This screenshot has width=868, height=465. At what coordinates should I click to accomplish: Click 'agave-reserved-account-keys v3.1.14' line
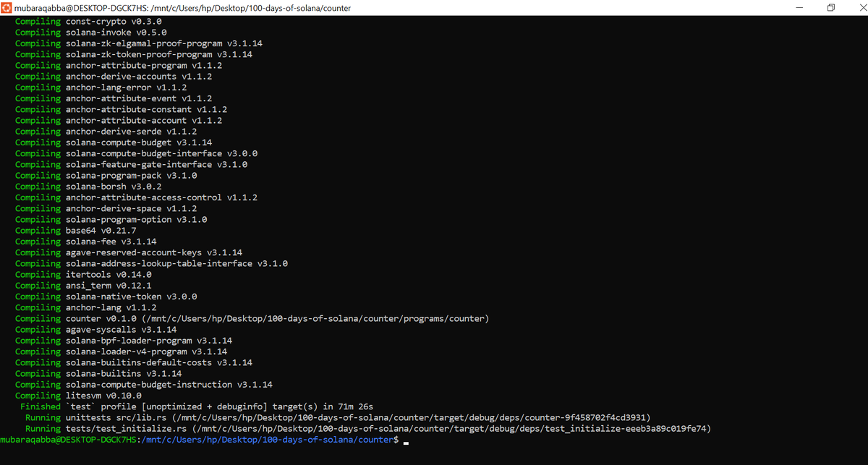click(129, 252)
